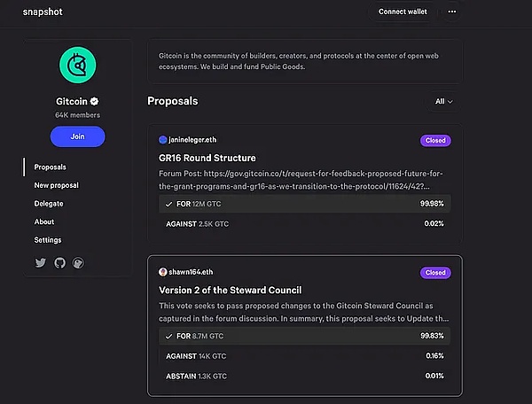Screen dimensions: 532x404
Task: Select New proposal in the sidebar
Action: (x=56, y=185)
